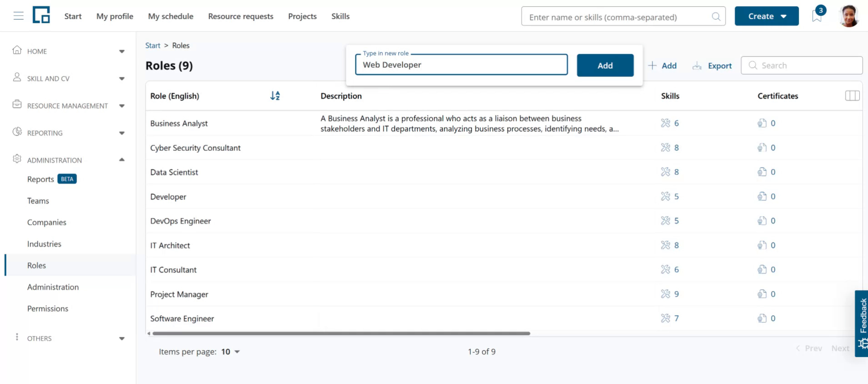Toggle sort order of Role (English) column

coord(275,96)
